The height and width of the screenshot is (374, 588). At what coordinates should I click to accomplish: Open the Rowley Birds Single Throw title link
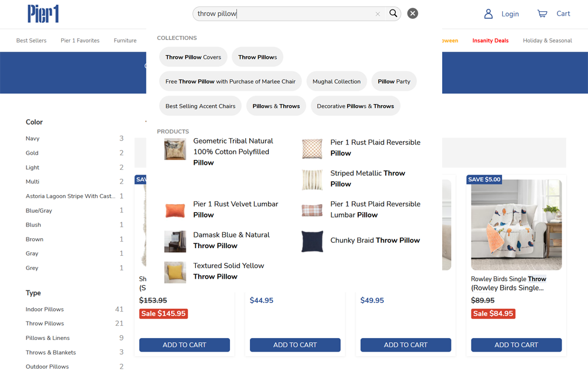(509, 283)
